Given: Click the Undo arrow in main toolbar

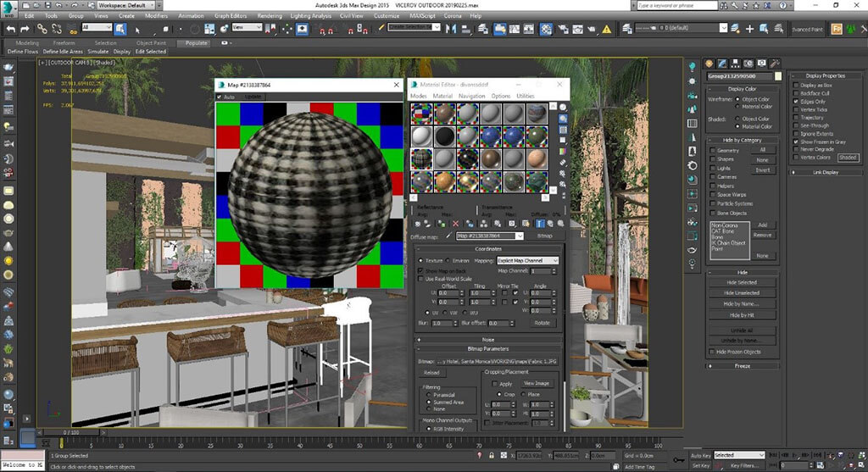Looking at the screenshot, I should (x=9, y=28).
